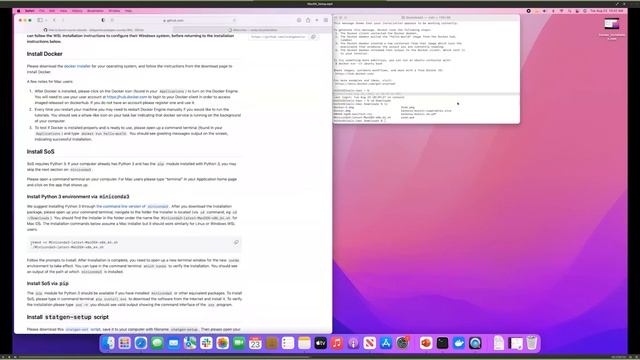Screen dimensions: 640x360
Task: Open the command line version of miniconda3 link
Action: (x=132, y=207)
